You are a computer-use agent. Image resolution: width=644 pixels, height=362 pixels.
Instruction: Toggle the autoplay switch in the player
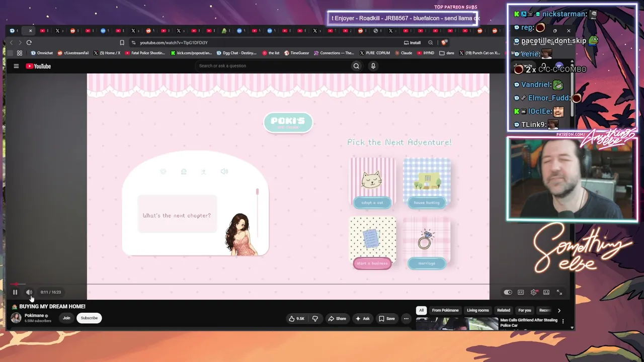tap(508, 292)
